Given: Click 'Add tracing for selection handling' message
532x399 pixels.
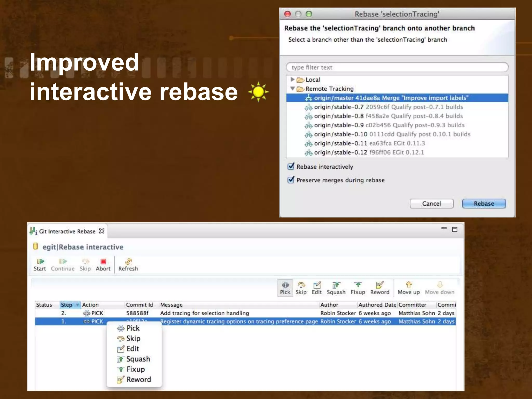Looking at the screenshot, I should pyautogui.click(x=204, y=313).
